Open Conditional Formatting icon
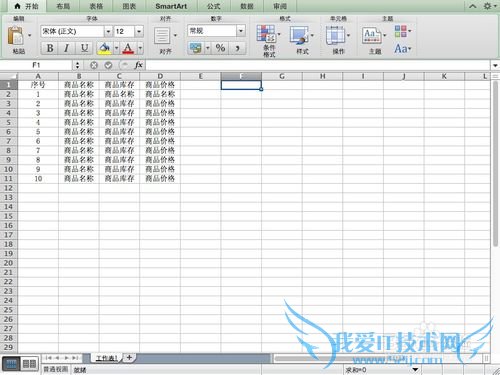The height and width of the screenshot is (375, 500). [x=266, y=34]
